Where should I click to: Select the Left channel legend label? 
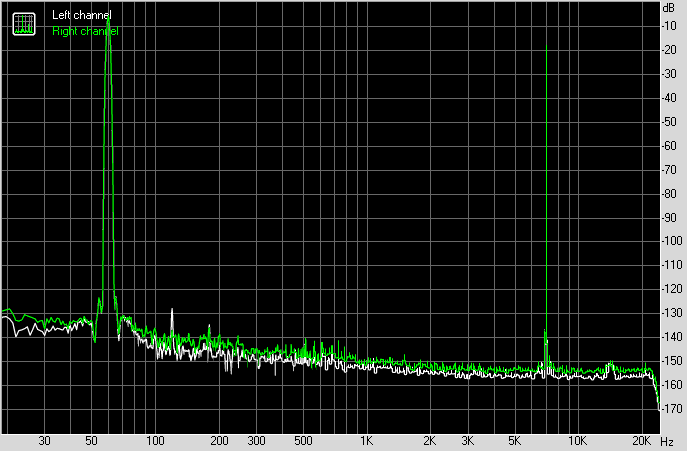point(81,16)
